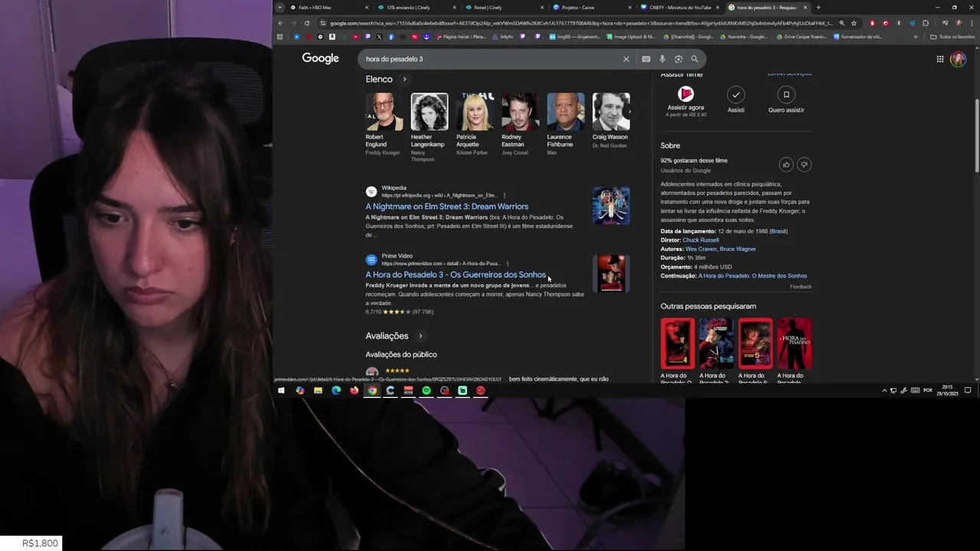Open the Wikipedia result poster thumbnail
Screen dimensions: 980x551
611,206
